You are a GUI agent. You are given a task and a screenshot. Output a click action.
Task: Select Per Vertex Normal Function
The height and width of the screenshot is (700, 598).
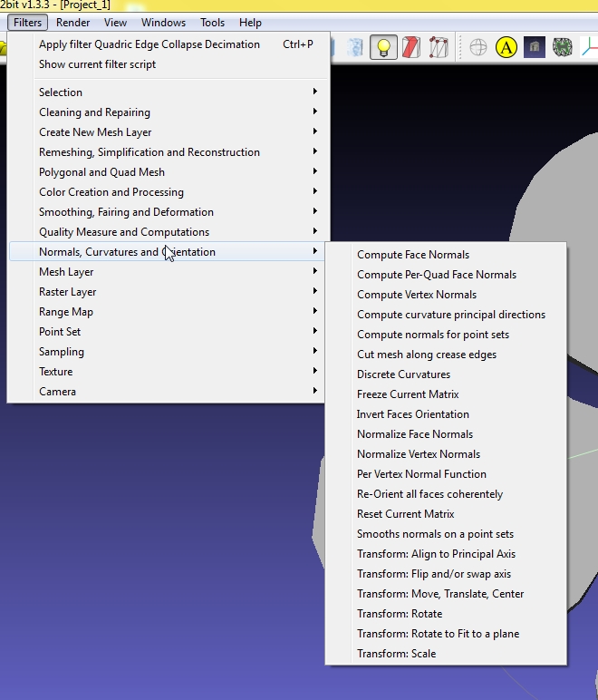[x=446, y=474]
